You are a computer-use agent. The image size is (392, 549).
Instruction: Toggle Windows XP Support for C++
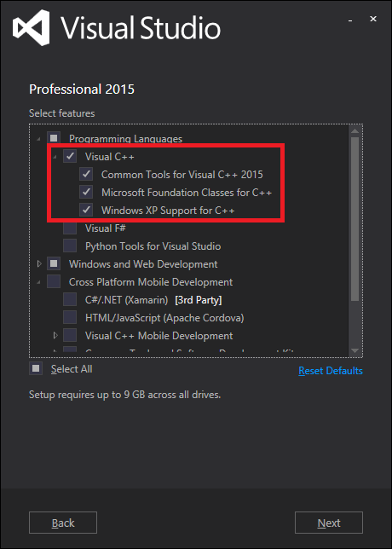[x=86, y=210]
